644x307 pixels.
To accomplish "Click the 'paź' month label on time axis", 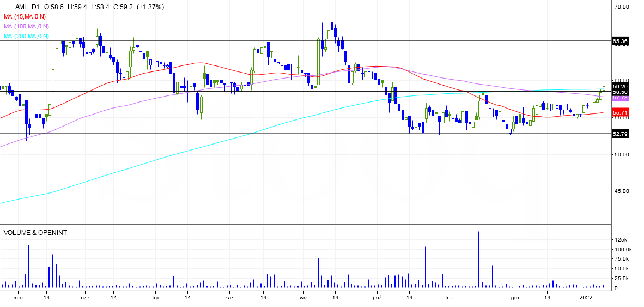I will point(378,298).
